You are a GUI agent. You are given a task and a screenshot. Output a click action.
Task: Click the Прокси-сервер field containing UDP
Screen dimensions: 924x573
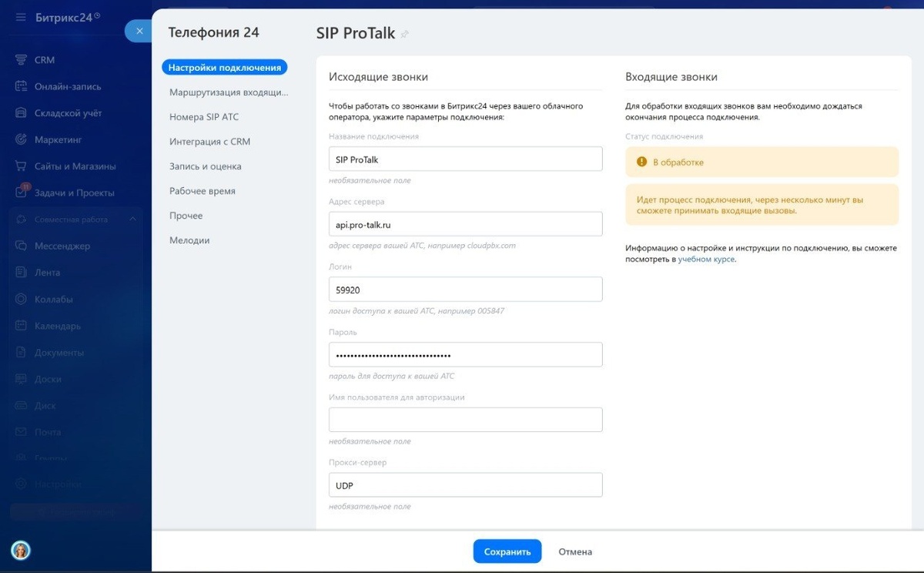click(x=465, y=485)
